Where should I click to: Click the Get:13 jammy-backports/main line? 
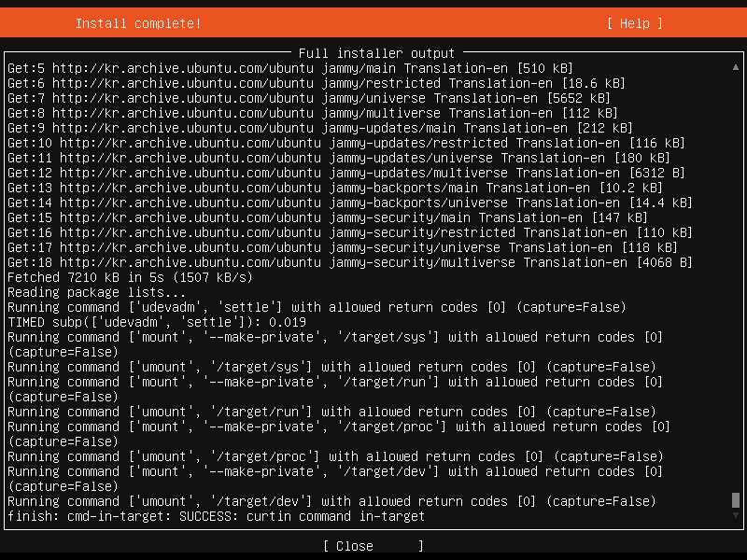click(x=335, y=188)
